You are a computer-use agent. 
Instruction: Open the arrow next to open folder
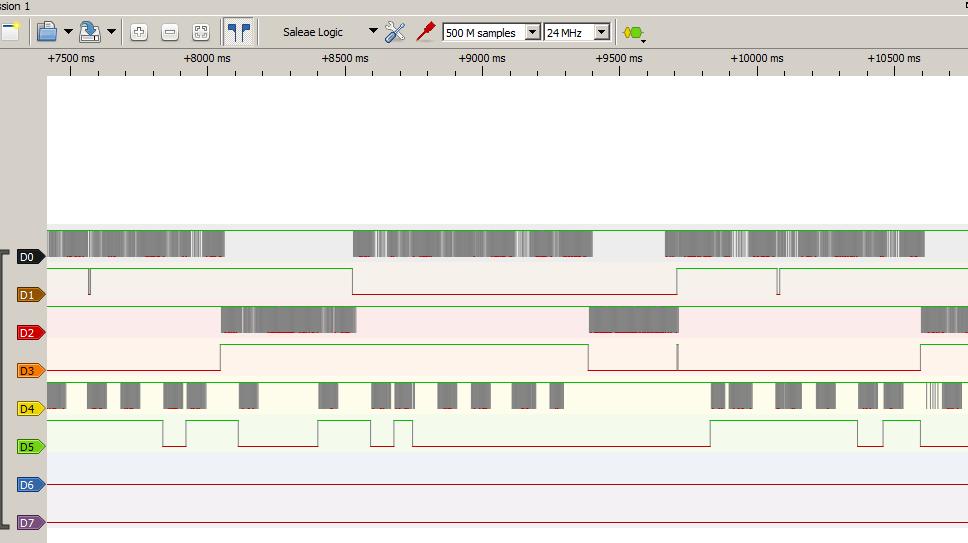tap(68, 32)
